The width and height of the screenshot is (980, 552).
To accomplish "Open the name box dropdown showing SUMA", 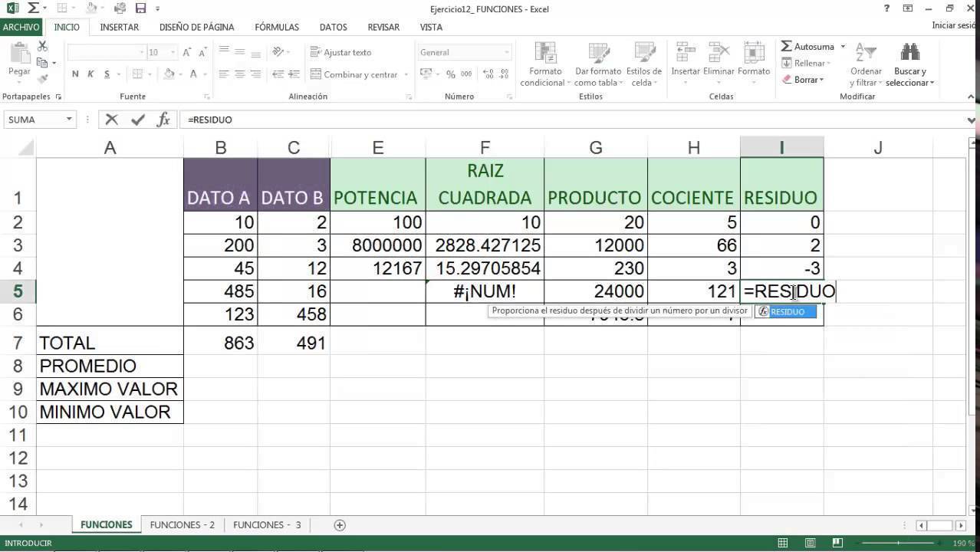I will 69,120.
